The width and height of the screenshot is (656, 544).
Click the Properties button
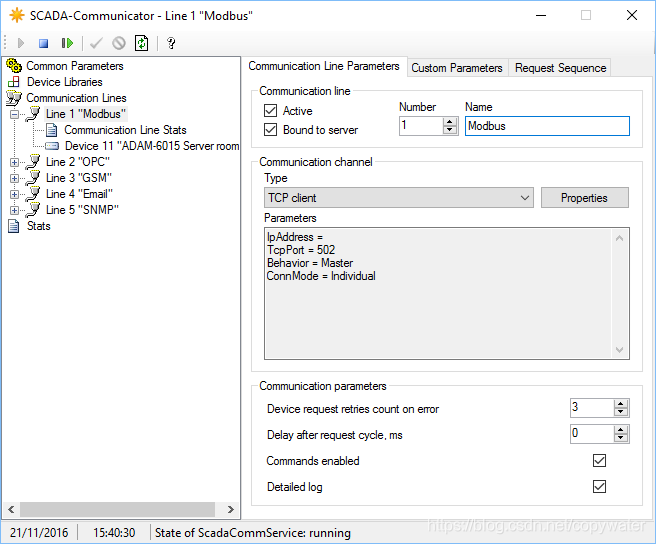pos(584,198)
